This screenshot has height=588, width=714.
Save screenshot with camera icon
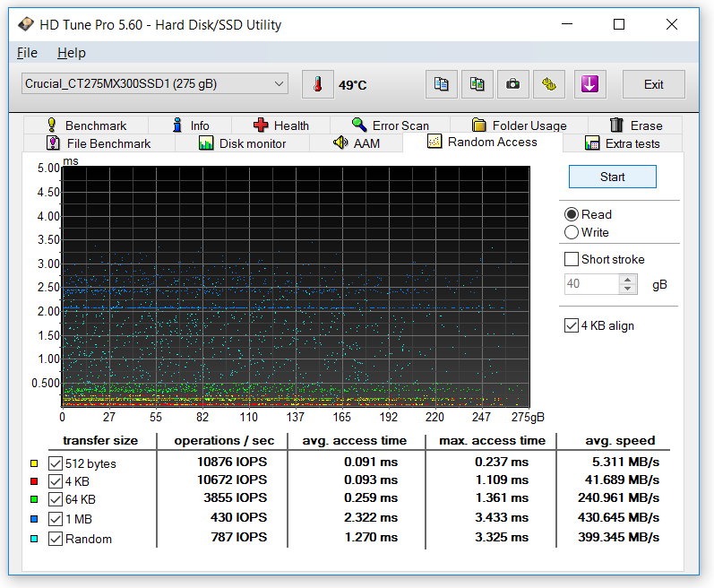point(513,84)
